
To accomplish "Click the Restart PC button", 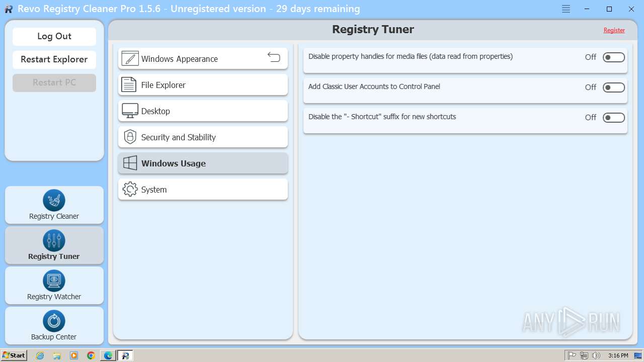I will tap(54, 82).
